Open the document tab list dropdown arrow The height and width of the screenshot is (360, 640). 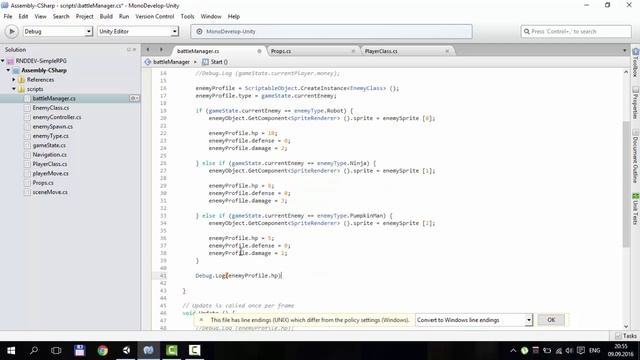(624, 51)
